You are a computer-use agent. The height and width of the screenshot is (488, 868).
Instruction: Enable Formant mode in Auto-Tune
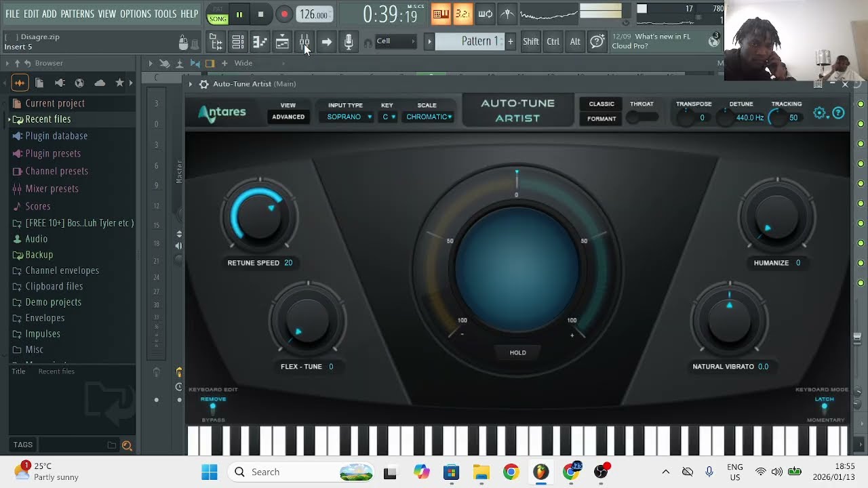point(601,119)
